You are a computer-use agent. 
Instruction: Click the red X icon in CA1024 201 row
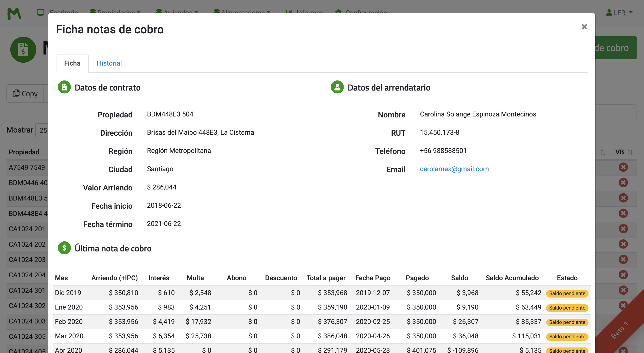(623, 229)
